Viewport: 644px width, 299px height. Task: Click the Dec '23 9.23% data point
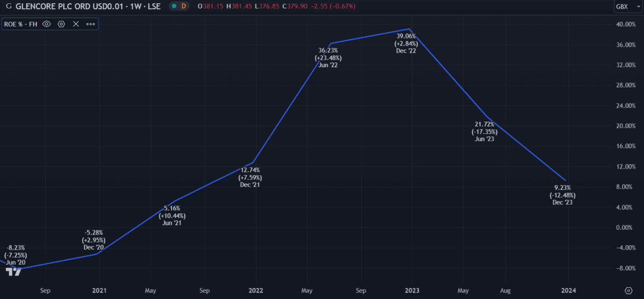click(x=565, y=180)
